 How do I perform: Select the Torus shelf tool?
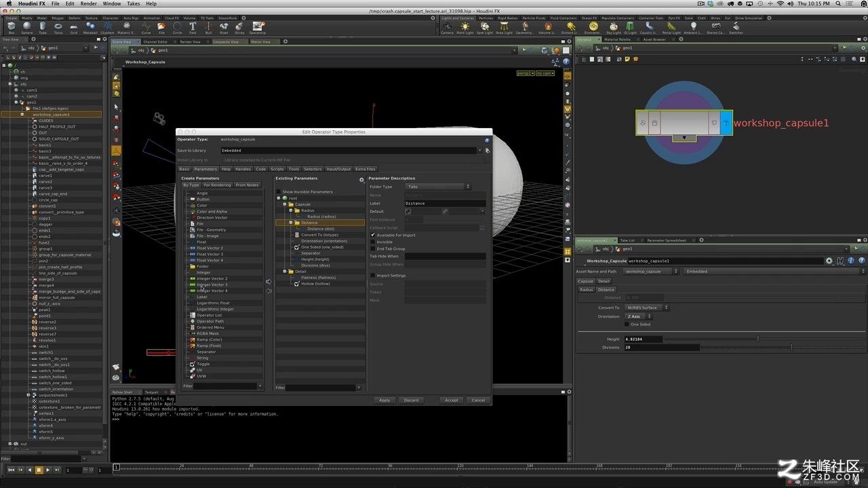58,27
